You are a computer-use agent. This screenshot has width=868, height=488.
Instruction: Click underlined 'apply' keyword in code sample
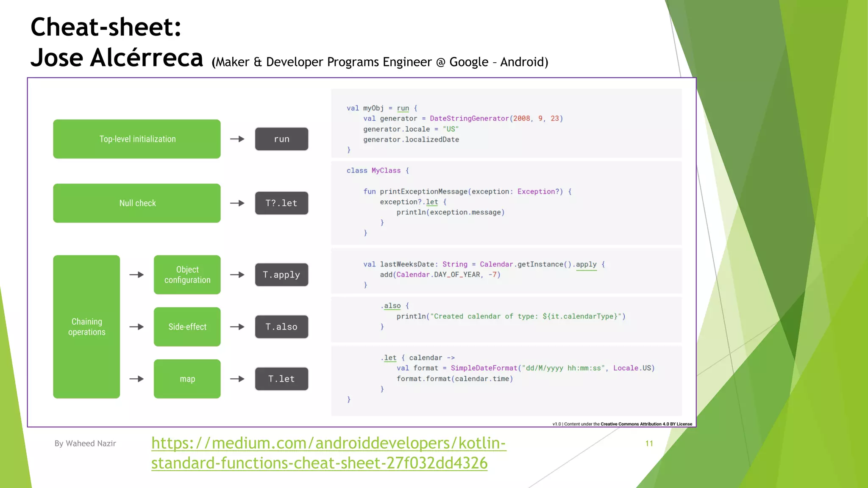coord(586,264)
